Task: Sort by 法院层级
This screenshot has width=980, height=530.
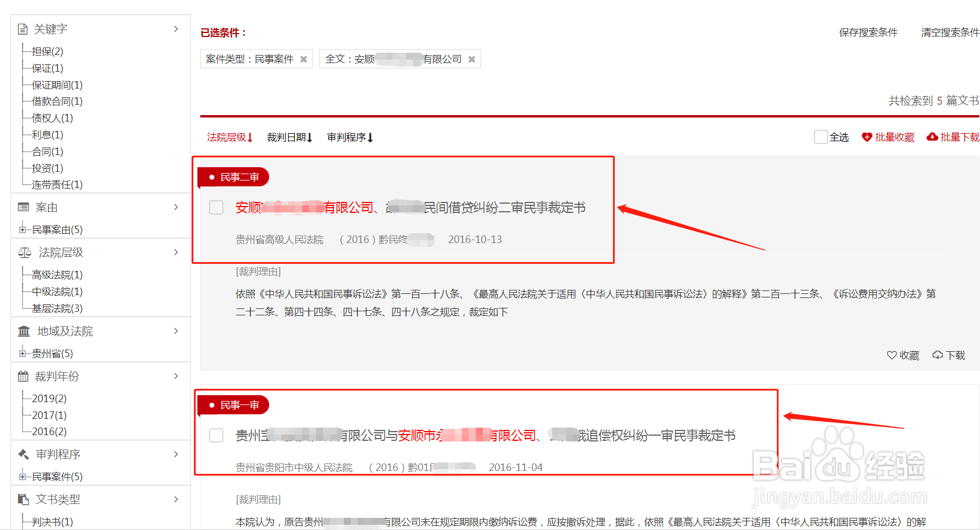Action: pyautogui.click(x=230, y=137)
